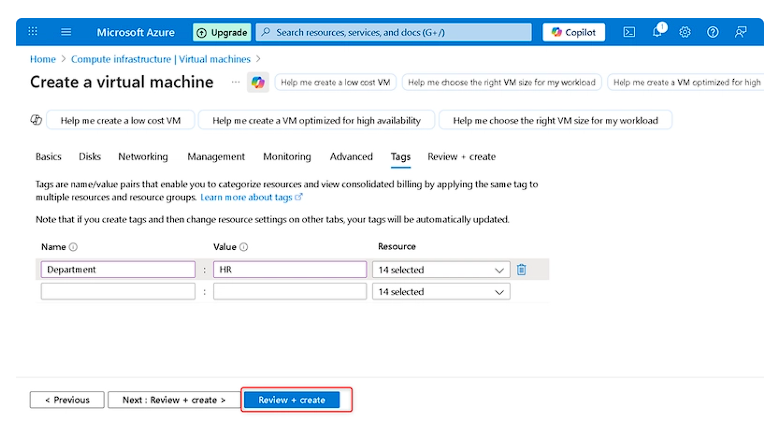Viewport: 783px width, 430px height.
Task: Switch to the Disks tab
Action: click(90, 156)
